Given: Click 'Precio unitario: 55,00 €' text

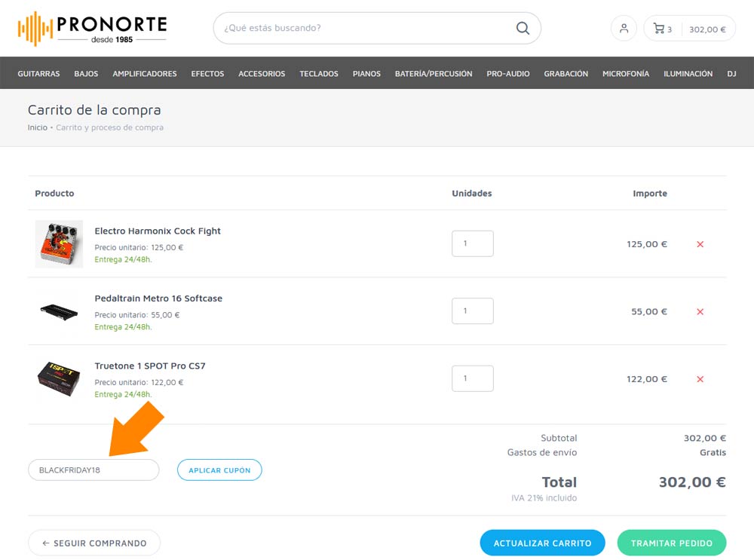Looking at the screenshot, I should pyautogui.click(x=137, y=315).
